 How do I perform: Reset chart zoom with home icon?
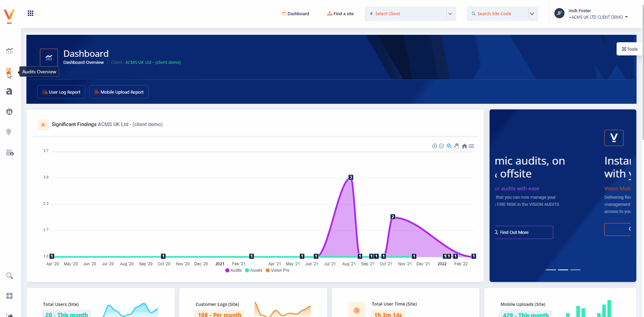464,146
